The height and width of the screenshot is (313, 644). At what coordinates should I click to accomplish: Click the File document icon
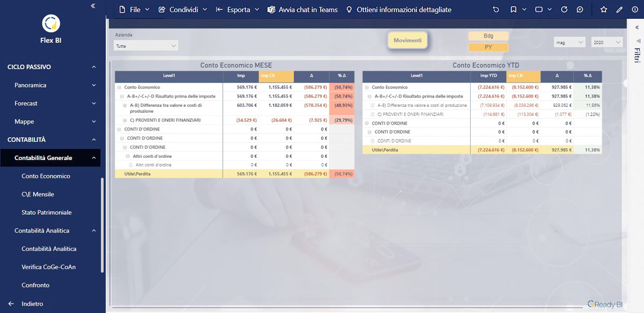pos(122,10)
